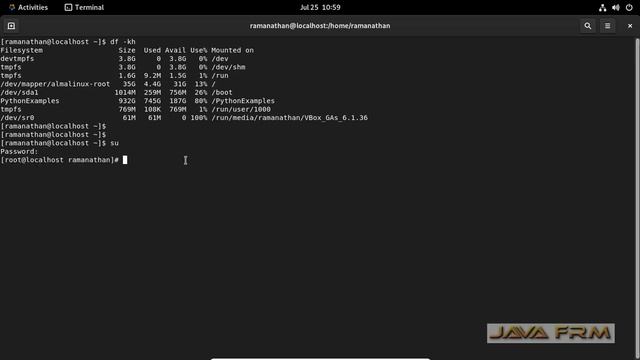This screenshot has width=640, height=360.
Task: Open a new terminal tab
Action: [x=11, y=26]
